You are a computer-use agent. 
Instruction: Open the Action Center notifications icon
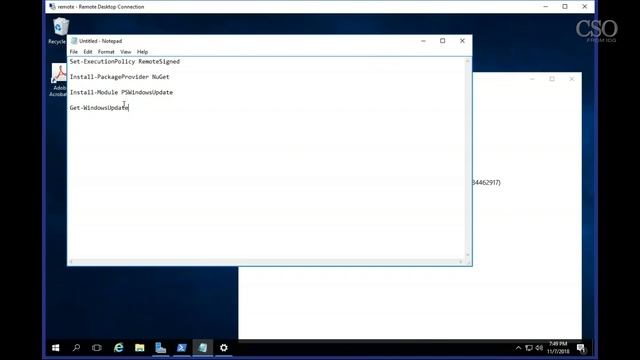[x=581, y=348]
